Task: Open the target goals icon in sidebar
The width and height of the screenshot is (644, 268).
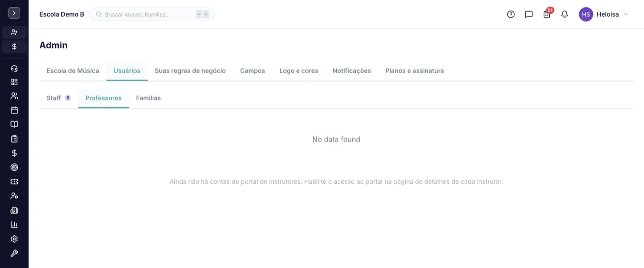Action: (x=14, y=167)
